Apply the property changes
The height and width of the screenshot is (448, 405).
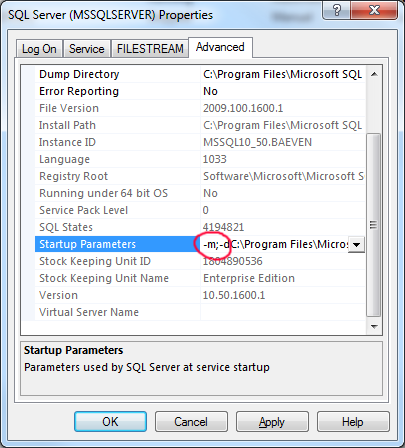pos(272,422)
